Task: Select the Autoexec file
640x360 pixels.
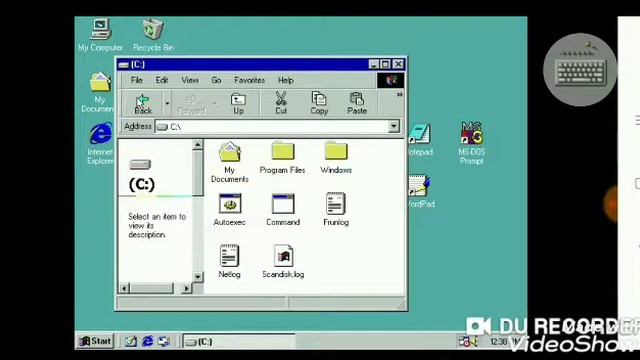Action: 229,210
